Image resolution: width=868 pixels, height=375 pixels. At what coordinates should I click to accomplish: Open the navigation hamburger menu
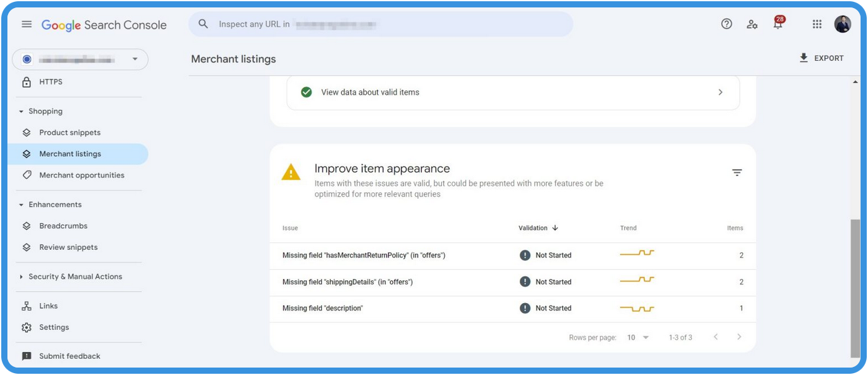(26, 24)
